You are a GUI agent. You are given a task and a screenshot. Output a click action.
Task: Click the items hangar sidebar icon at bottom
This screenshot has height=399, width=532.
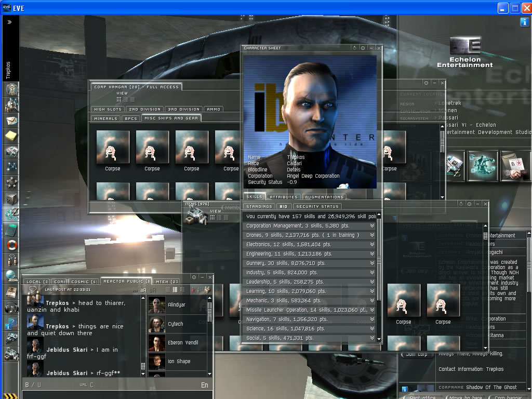coord(11,354)
